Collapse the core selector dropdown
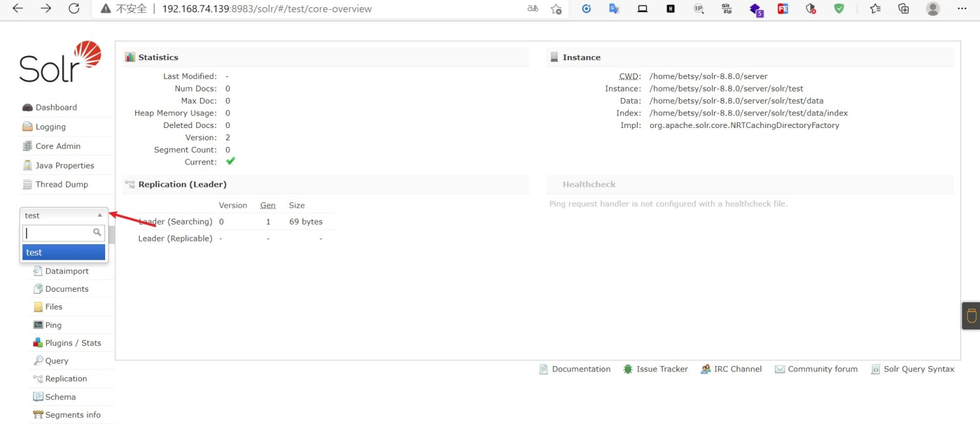 [x=64, y=215]
